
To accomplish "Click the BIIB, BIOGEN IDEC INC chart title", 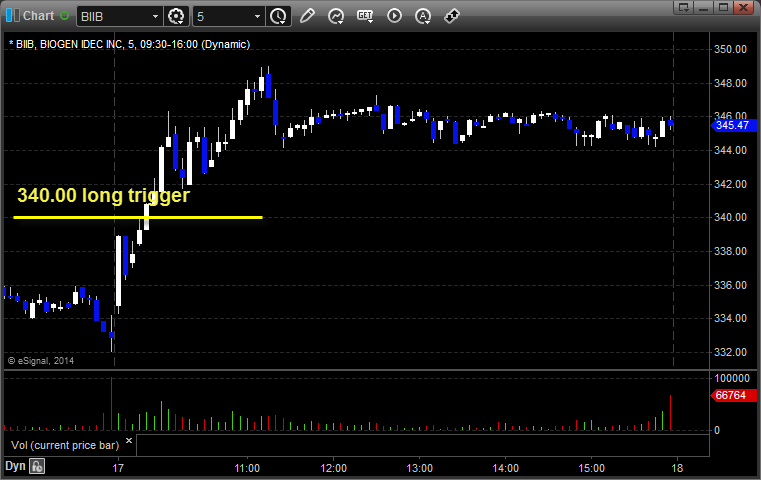I will (130, 44).
